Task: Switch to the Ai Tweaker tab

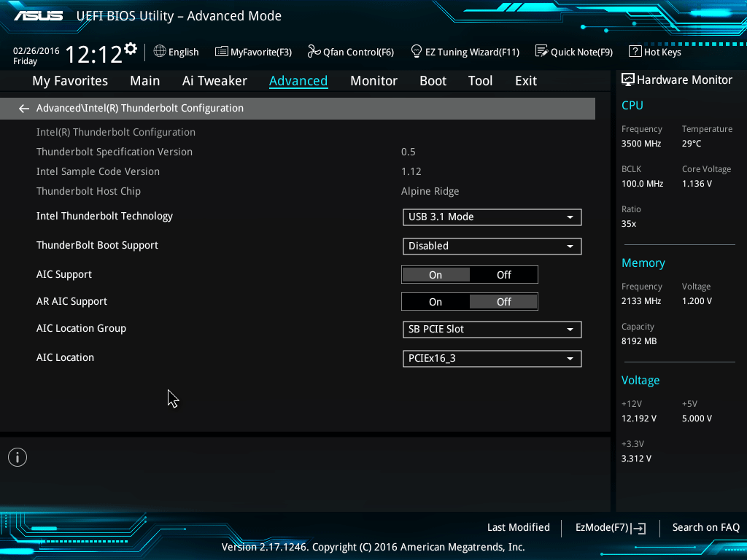Action: coord(214,81)
